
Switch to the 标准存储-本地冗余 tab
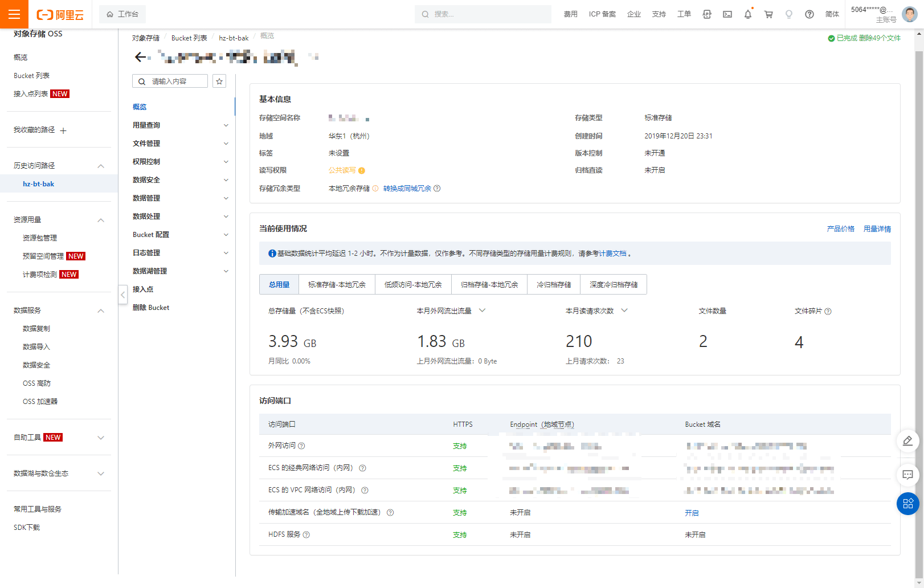tap(337, 285)
